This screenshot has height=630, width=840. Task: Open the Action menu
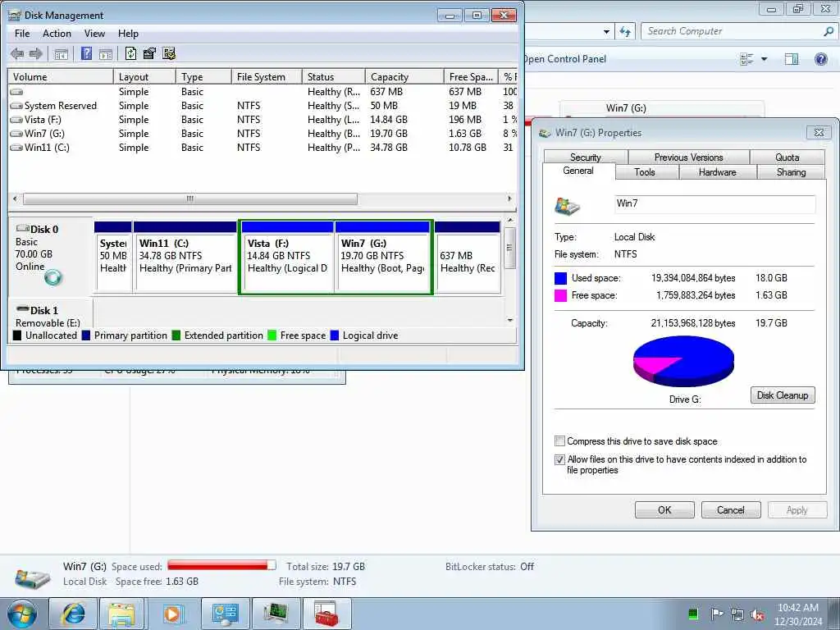(57, 33)
